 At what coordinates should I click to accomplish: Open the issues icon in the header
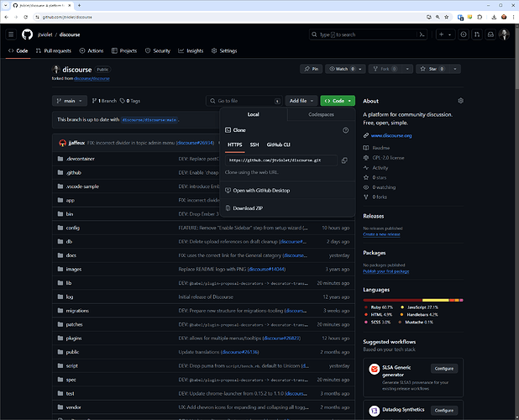464,34
